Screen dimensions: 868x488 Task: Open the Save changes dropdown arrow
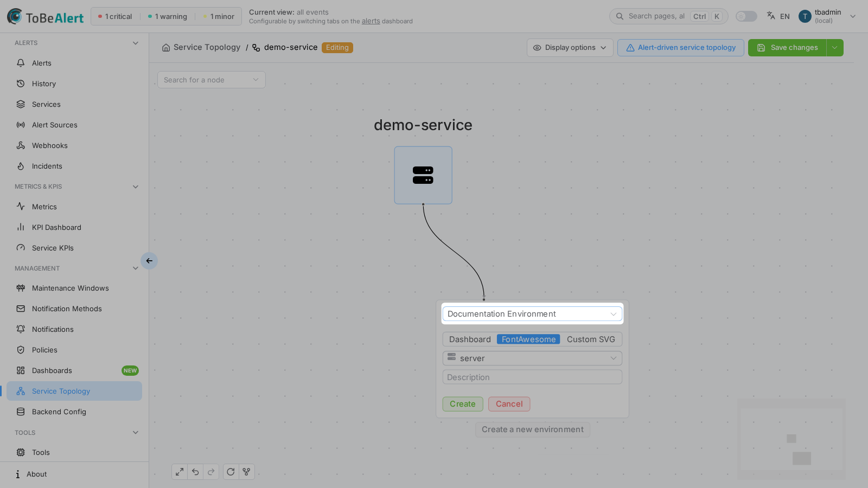[x=835, y=48]
